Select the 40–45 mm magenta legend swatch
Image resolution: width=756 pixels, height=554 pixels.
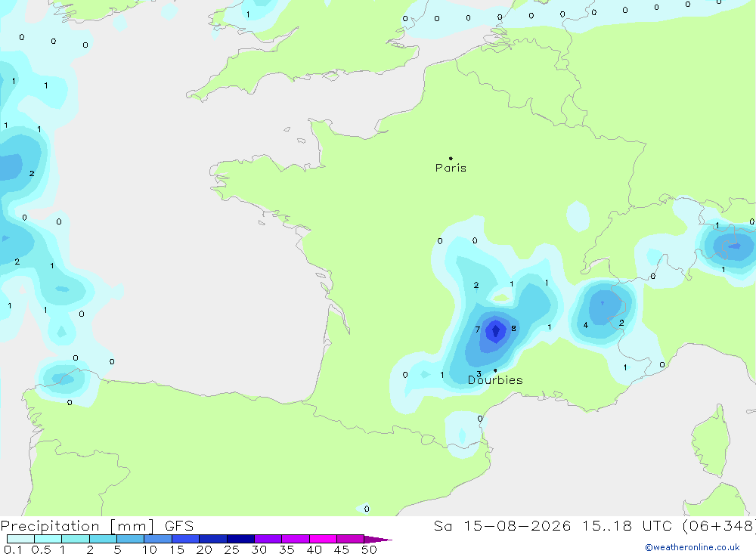click(x=323, y=539)
